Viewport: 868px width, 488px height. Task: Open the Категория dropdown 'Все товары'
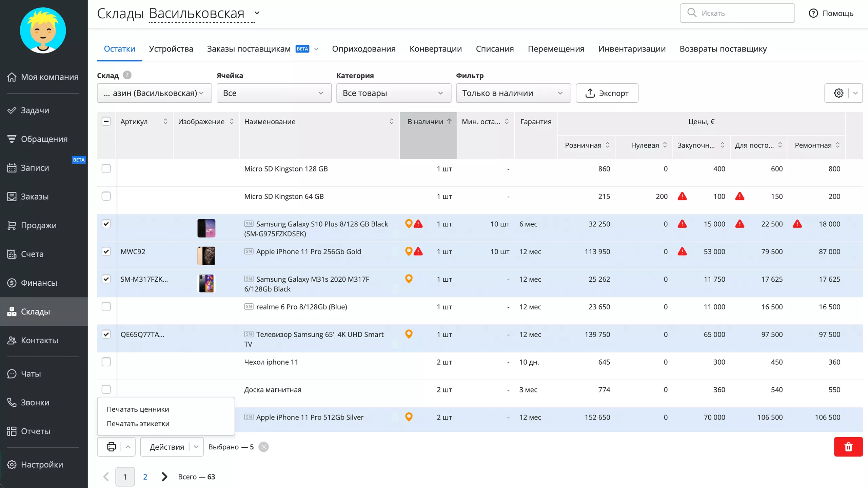click(x=393, y=93)
